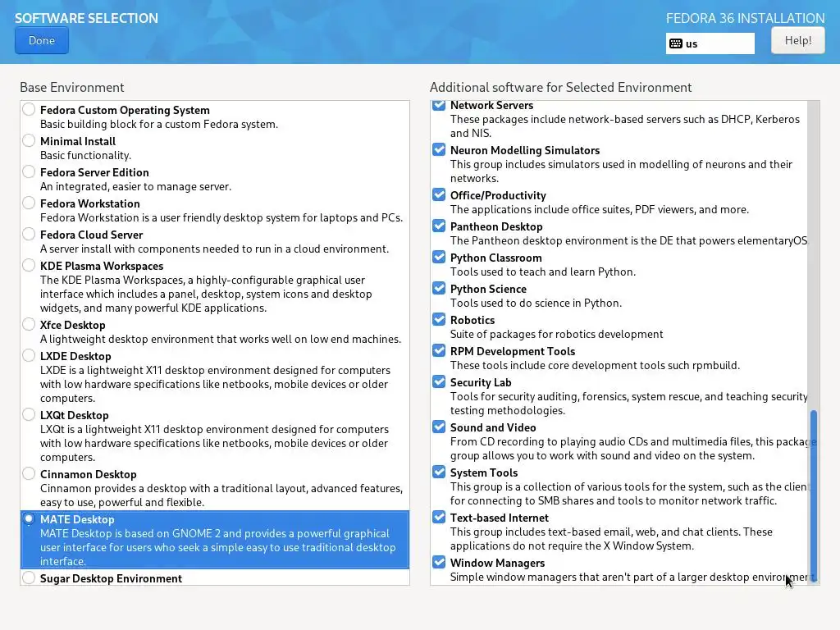Toggle the Office/Productivity checkbox

[x=439, y=194]
